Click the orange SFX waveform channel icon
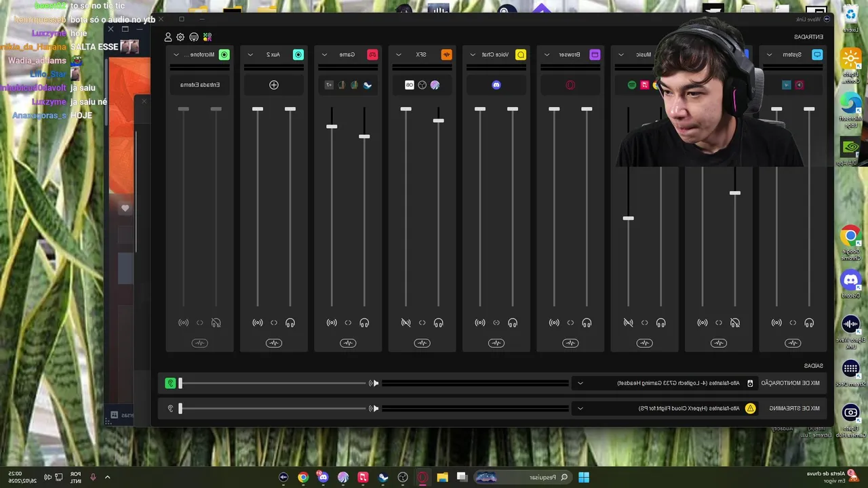This screenshot has width=868, height=488. point(446,54)
